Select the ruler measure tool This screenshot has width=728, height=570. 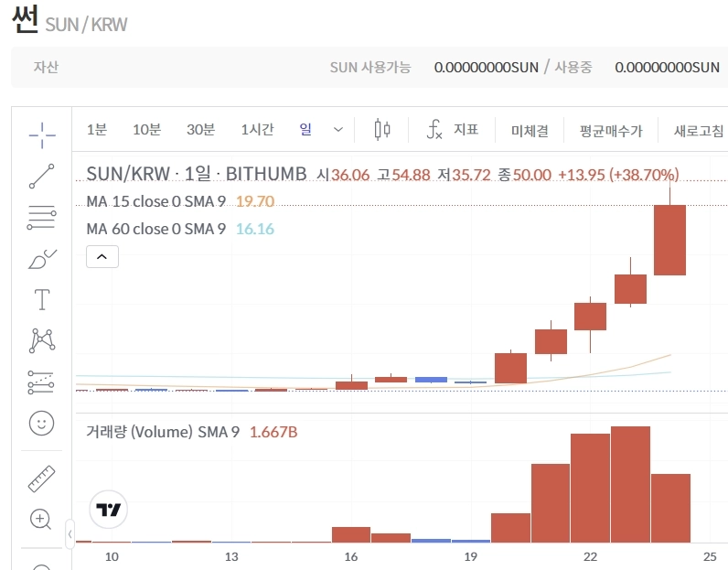(42, 479)
